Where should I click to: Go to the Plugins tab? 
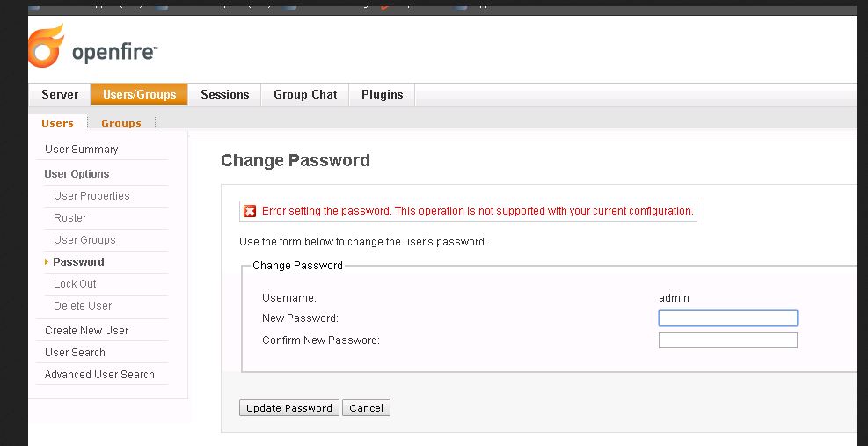pos(382,94)
